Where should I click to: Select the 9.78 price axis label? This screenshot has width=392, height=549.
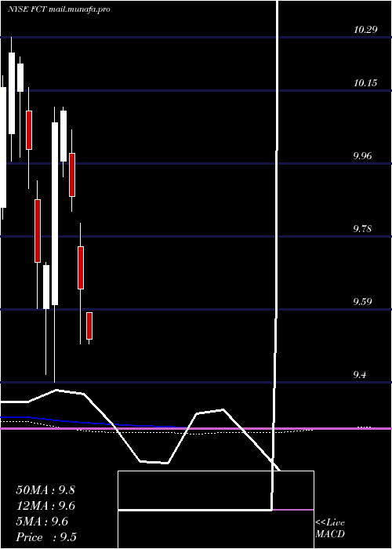tap(362, 229)
